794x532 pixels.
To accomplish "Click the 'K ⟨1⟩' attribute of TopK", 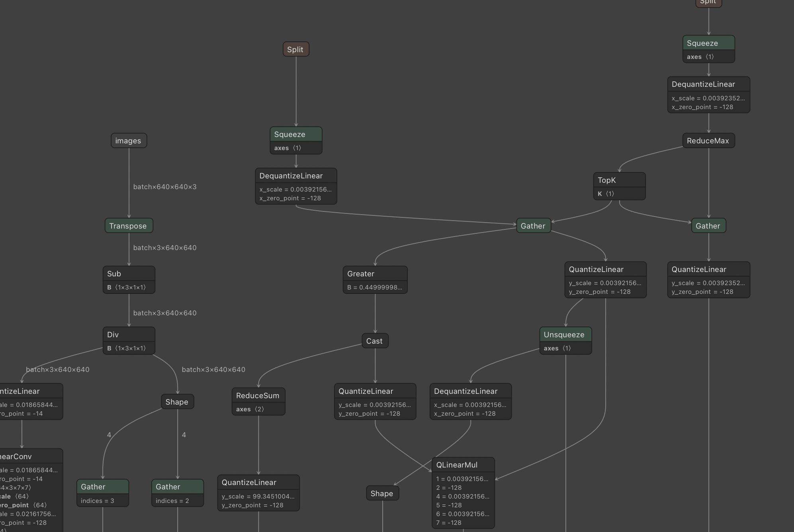I will click(606, 194).
